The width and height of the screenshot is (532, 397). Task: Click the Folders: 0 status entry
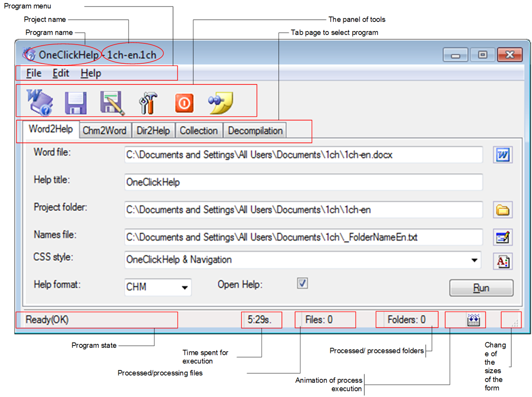pyautogui.click(x=406, y=320)
